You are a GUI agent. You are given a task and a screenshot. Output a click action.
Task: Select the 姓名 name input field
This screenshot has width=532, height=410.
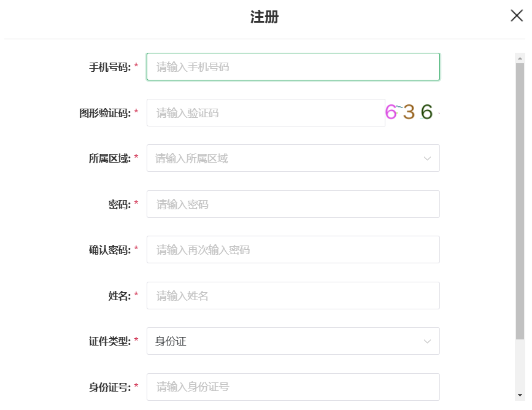293,295
